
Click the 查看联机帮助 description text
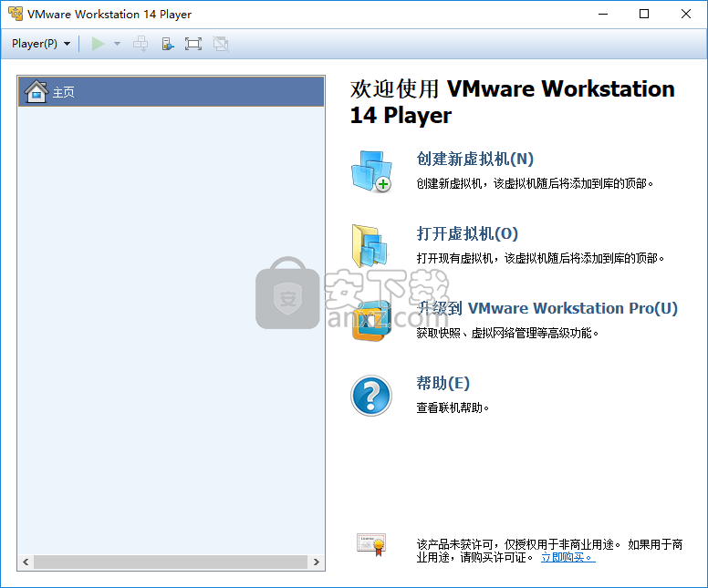tap(453, 407)
